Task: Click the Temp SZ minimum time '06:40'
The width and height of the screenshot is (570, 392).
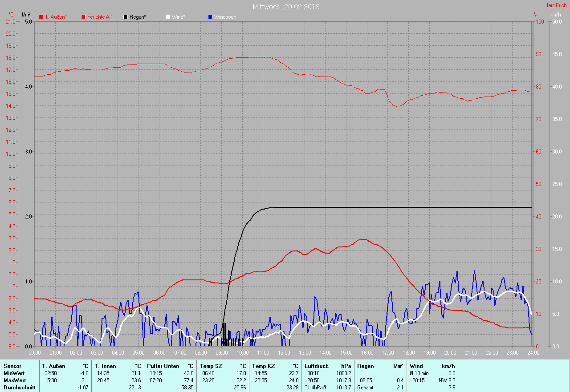Action: click(208, 373)
